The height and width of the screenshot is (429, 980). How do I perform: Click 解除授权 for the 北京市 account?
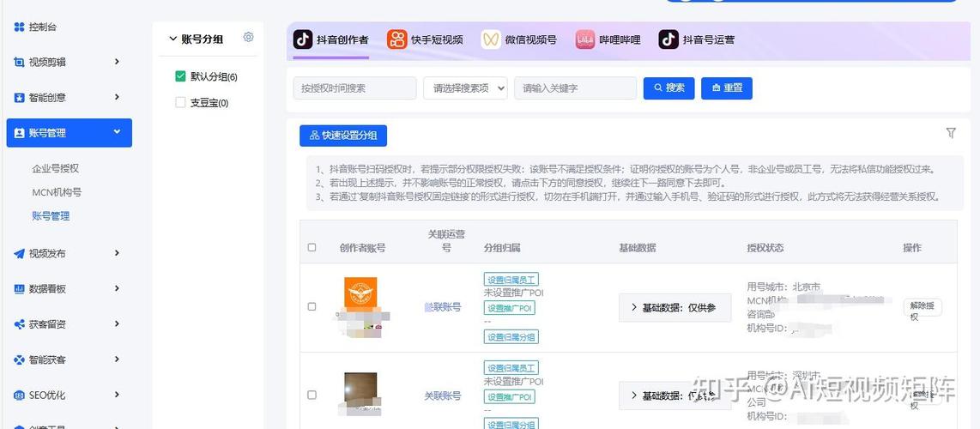pyautogui.click(x=922, y=306)
